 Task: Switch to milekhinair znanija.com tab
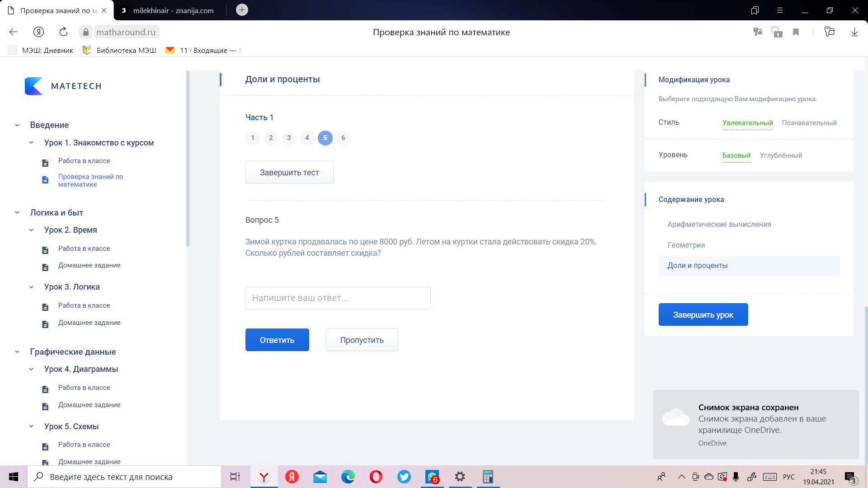[173, 10]
